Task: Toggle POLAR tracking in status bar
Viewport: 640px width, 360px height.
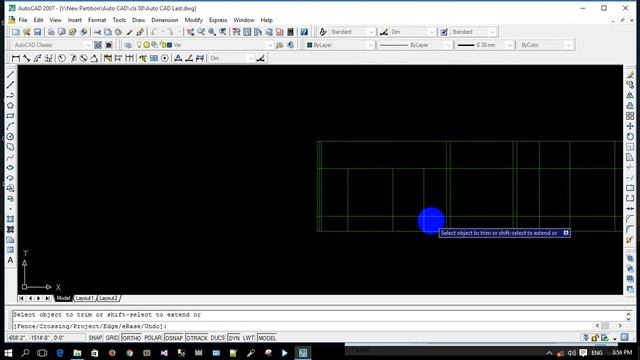Action: click(153, 338)
